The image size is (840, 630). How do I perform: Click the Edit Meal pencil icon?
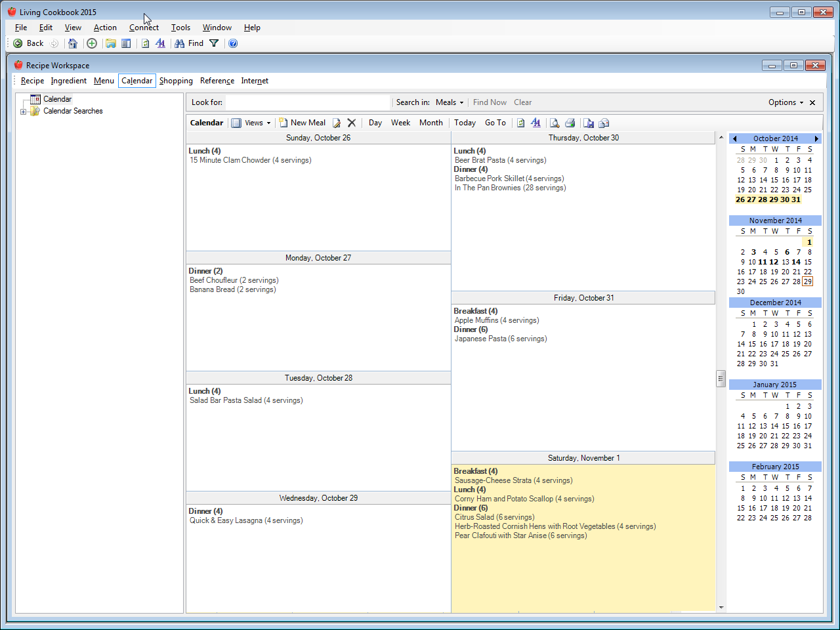click(x=337, y=123)
